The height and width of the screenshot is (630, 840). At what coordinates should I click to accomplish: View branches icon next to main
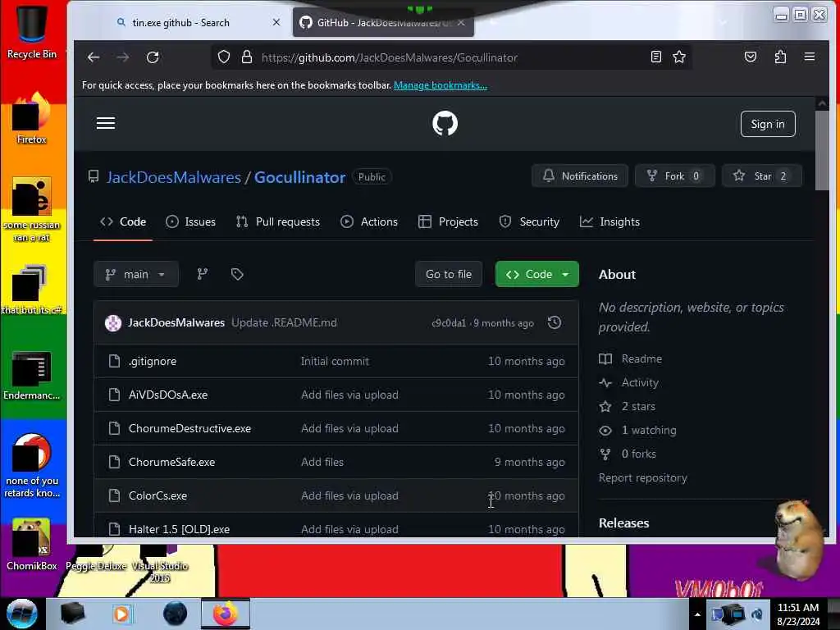[x=202, y=274]
